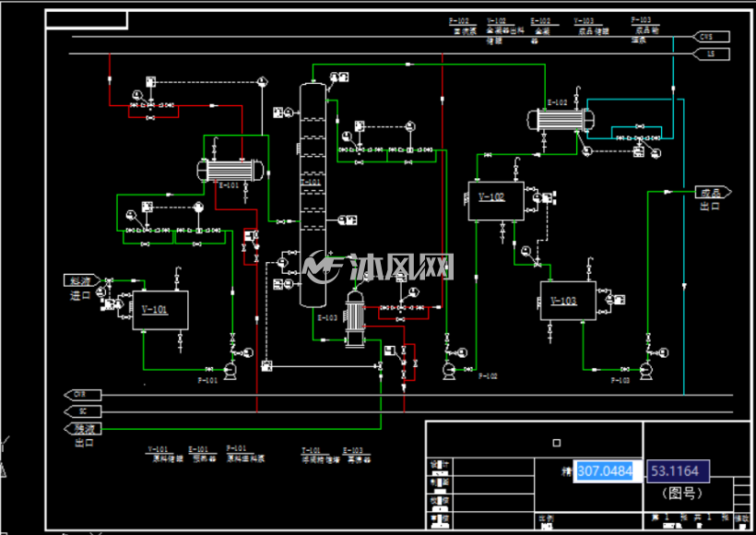Viewport: 756px width, 535px height.
Task: Pick the E-101 tag below the heat exchanger
Action: pyautogui.click(x=229, y=185)
